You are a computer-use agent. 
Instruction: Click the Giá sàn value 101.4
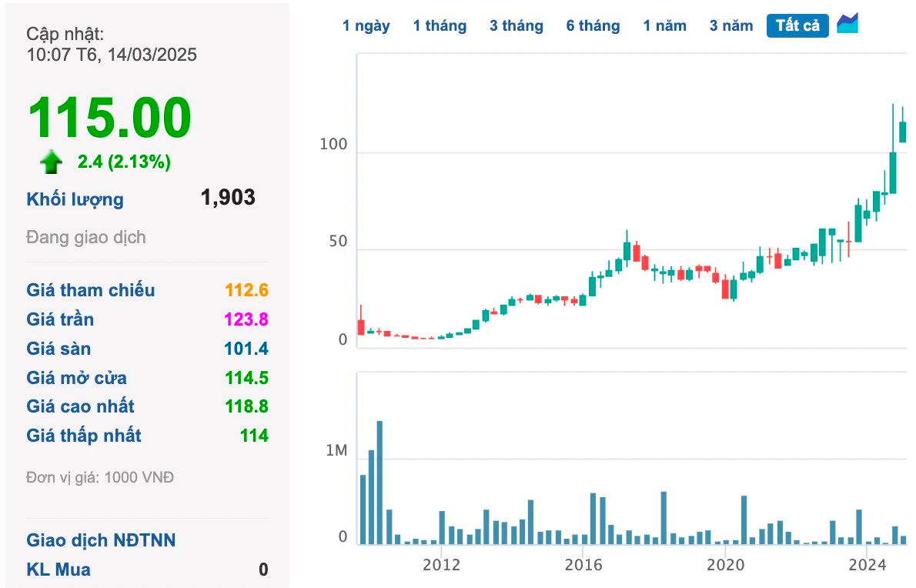point(246,349)
